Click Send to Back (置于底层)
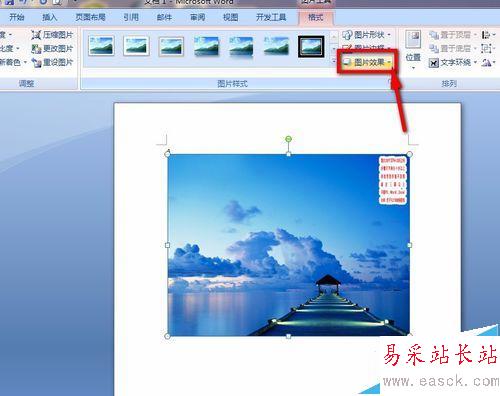 click(450, 49)
